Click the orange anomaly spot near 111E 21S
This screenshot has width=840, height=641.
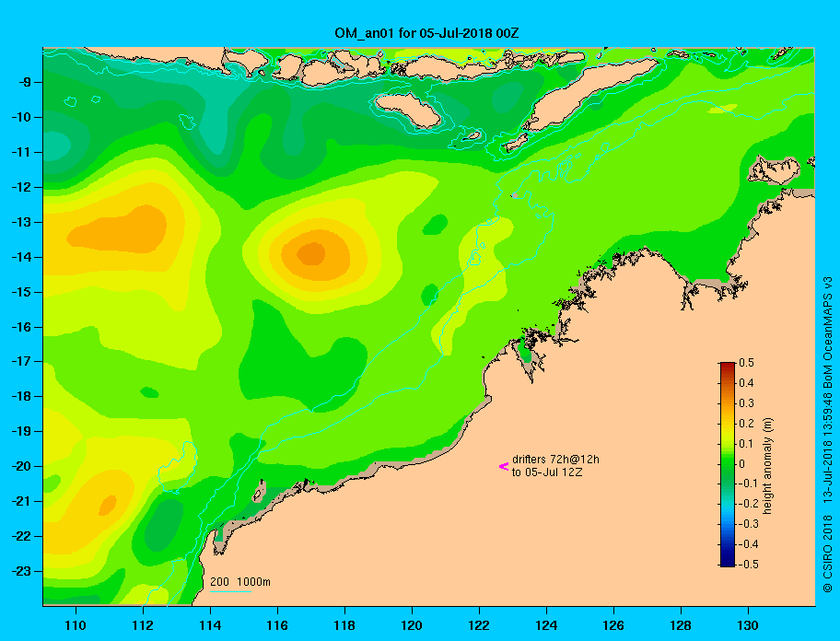point(108,505)
